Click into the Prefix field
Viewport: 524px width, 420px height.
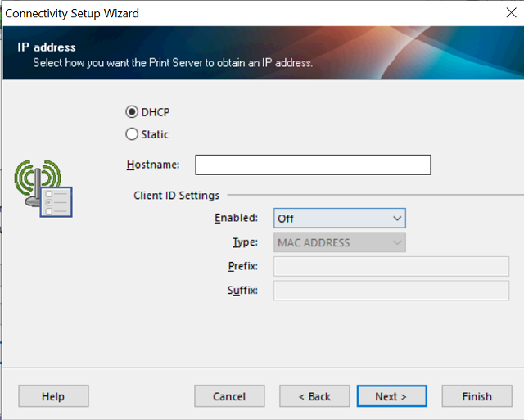[391, 266]
